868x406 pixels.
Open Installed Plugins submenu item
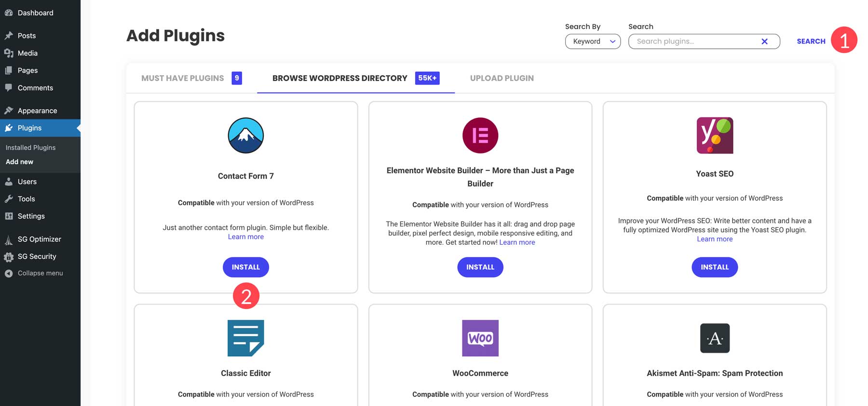tap(30, 148)
